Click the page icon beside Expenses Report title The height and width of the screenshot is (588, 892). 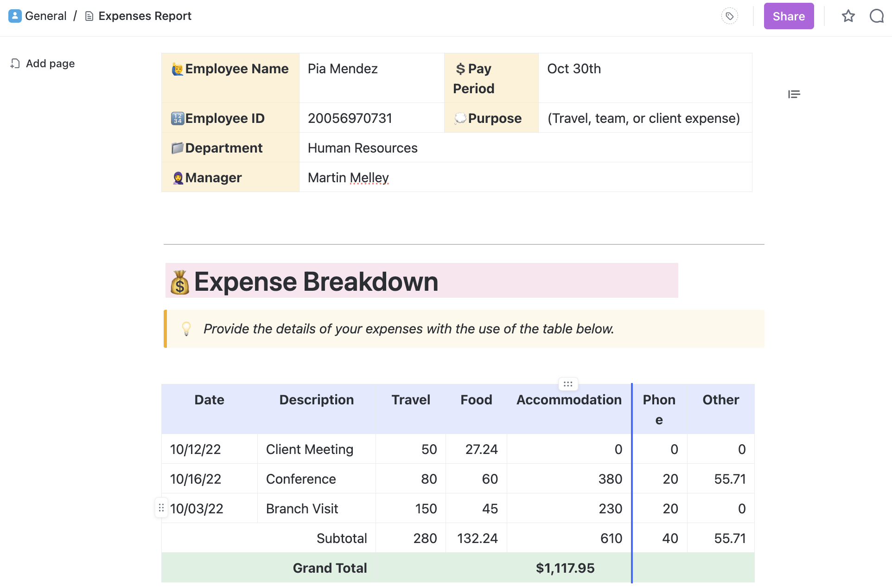[89, 15]
